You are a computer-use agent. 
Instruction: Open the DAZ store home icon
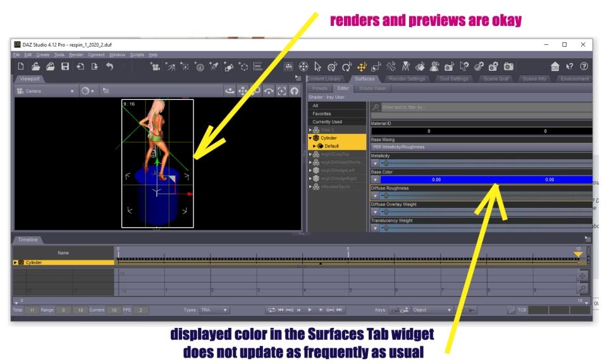point(555,66)
